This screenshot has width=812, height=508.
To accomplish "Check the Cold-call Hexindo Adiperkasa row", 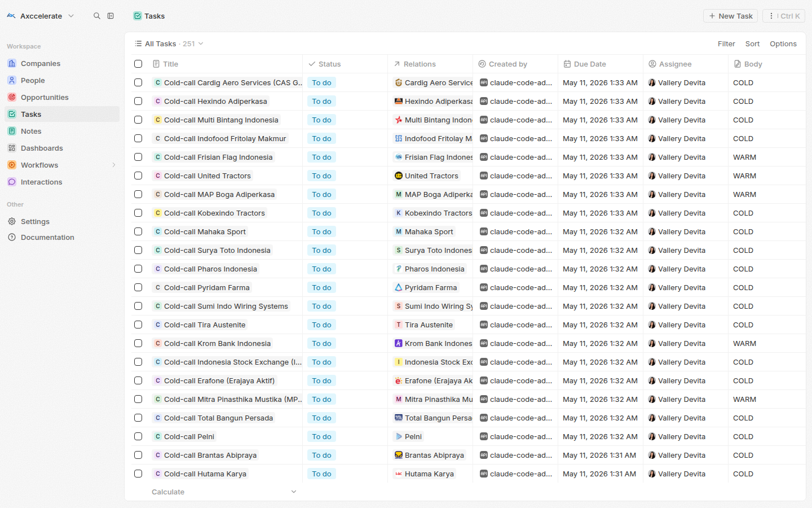I will tap(138, 101).
